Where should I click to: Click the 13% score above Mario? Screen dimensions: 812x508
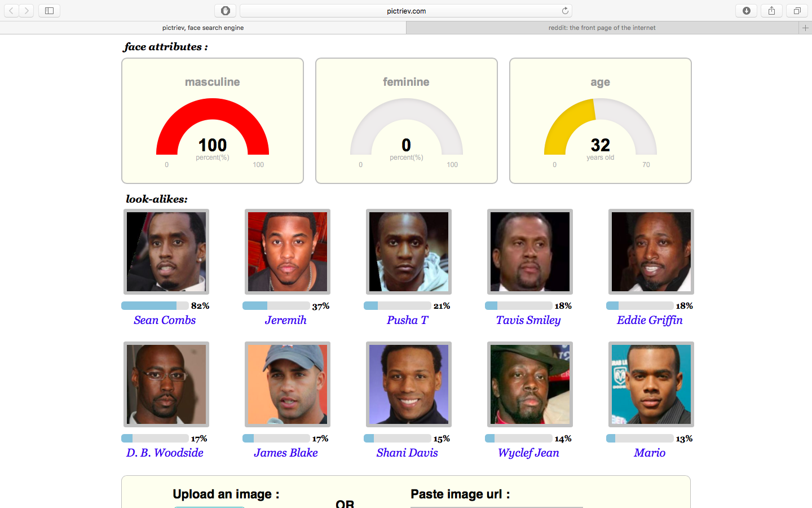coord(684,439)
